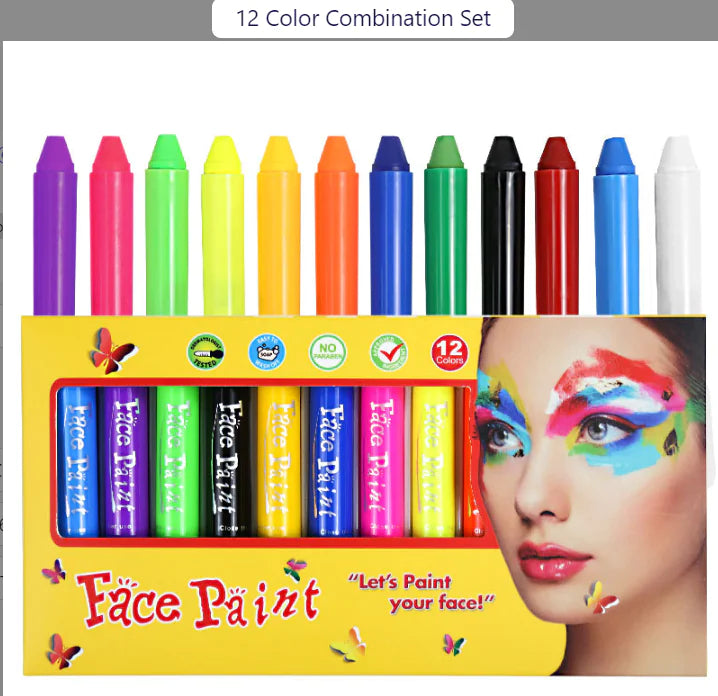Click the Easy to Wash Off soap badge
This screenshot has width=718, height=696.
click(x=267, y=352)
